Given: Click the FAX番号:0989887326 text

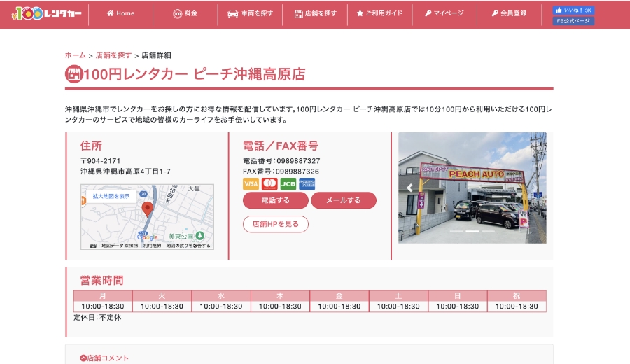Looking at the screenshot, I should point(281,171).
